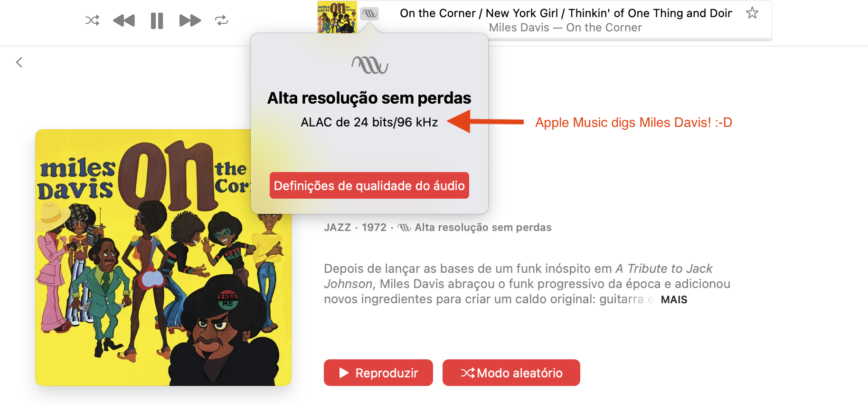Skip forward to the next track
868x404 pixels.
190,20
